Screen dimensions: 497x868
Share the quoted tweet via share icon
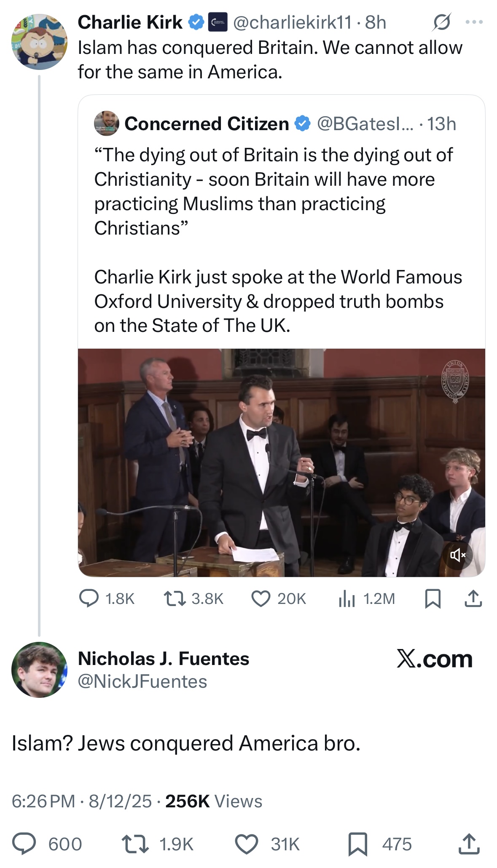473,598
